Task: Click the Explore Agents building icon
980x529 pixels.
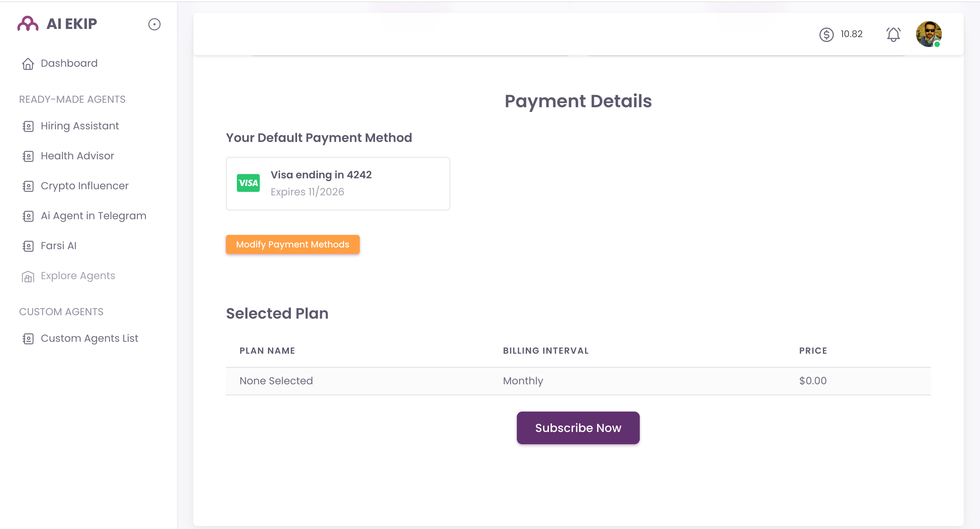Action: click(28, 276)
